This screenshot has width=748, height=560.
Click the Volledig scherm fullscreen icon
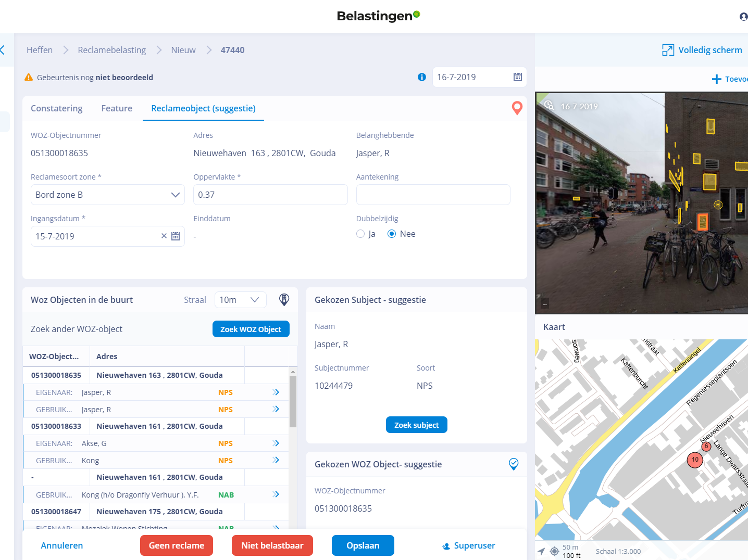coord(668,50)
